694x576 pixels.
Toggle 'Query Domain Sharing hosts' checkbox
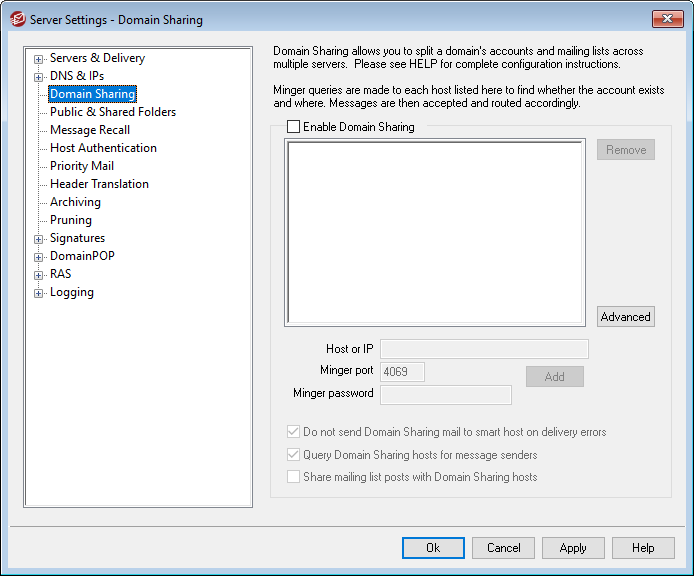point(294,455)
